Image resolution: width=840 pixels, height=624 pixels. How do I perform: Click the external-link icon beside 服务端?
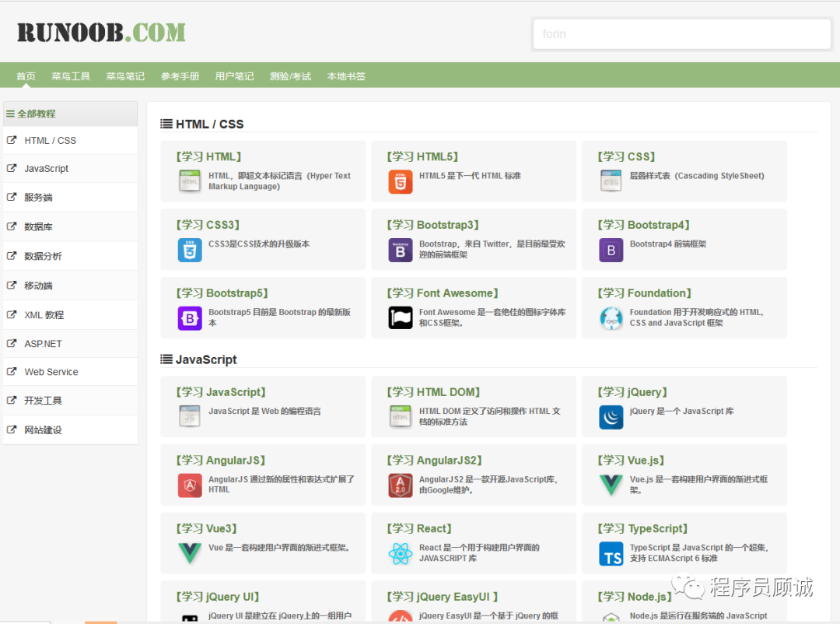pyautogui.click(x=11, y=197)
